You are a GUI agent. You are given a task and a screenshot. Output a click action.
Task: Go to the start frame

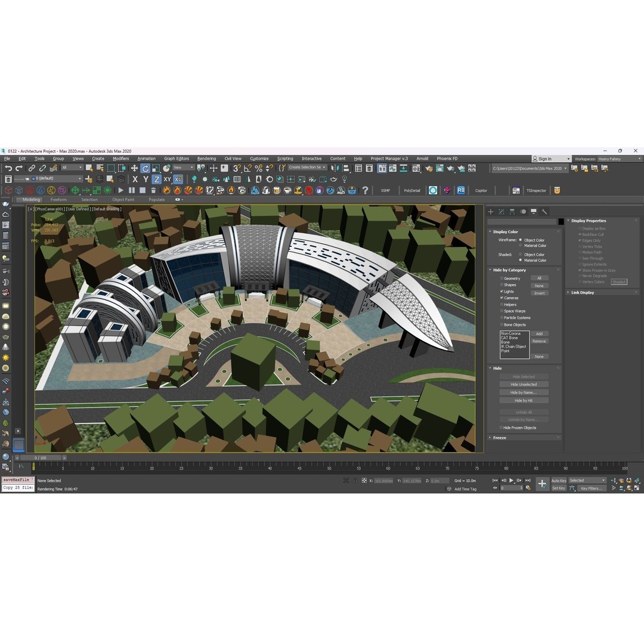click(x=495, y=480)
